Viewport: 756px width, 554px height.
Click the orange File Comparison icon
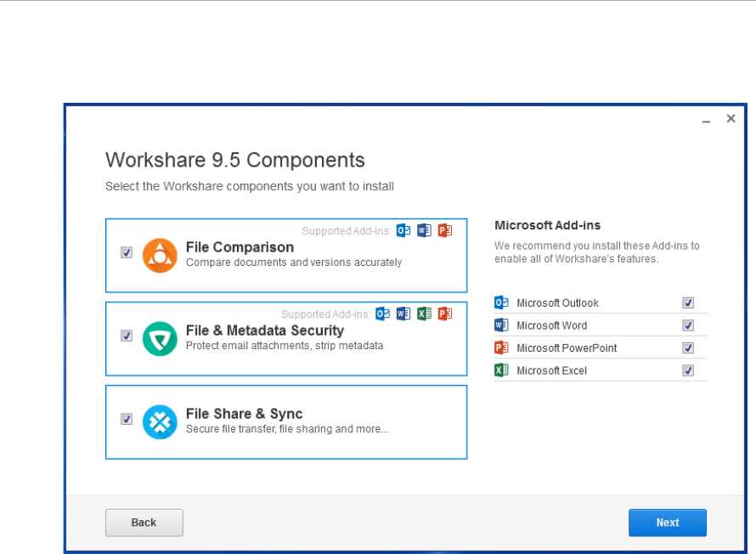click(x=160, y=256)
